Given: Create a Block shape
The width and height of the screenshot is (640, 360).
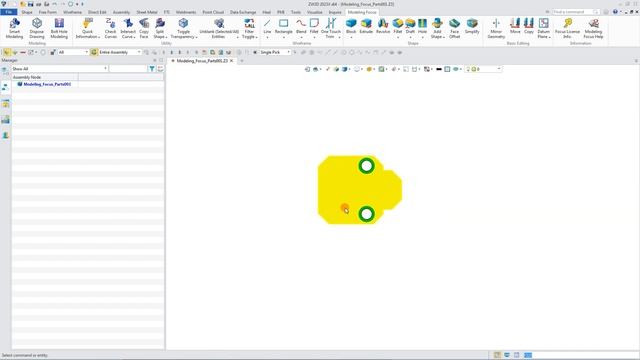Looking at the screenshot, I should pyautogui.click(x=351, y=27).
